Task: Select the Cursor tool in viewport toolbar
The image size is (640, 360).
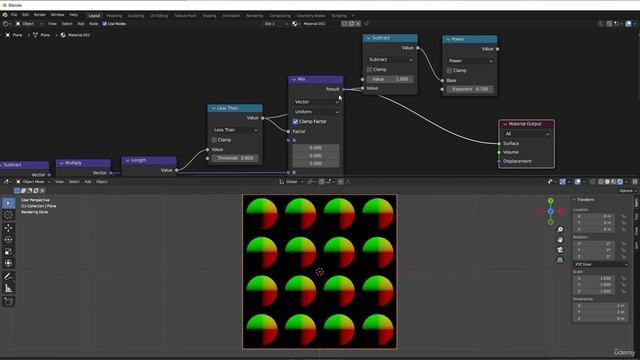Action: point(9,215)
